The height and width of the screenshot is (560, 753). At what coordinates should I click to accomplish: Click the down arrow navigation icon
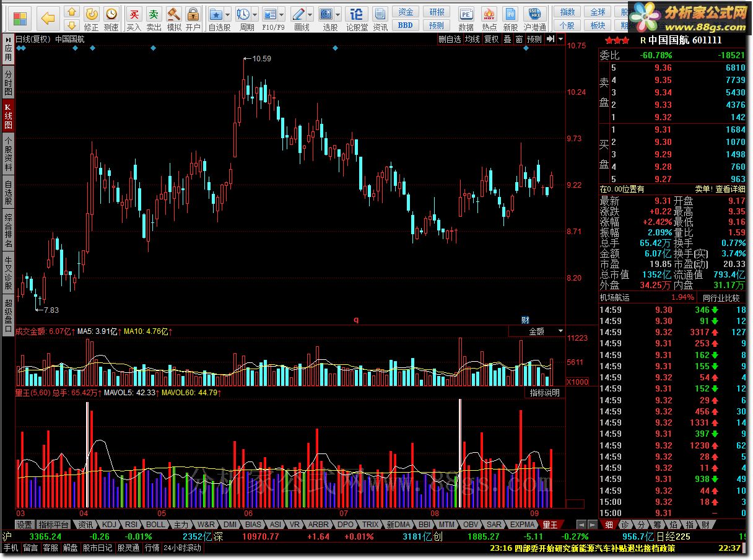click(72, 25)
